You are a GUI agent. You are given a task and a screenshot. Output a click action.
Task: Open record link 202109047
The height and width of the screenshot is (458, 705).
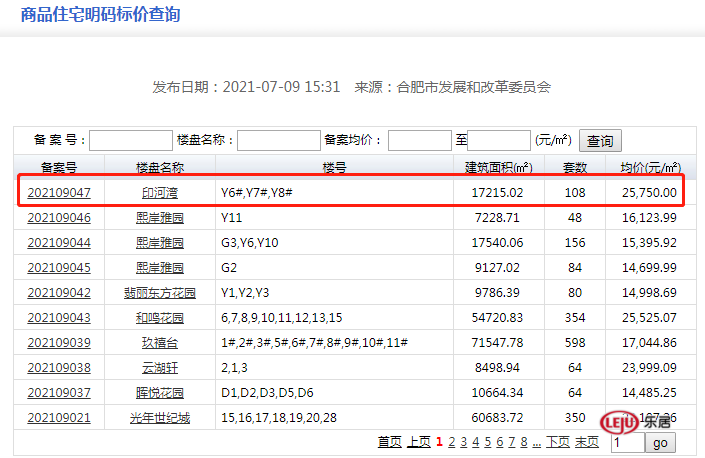59,193
